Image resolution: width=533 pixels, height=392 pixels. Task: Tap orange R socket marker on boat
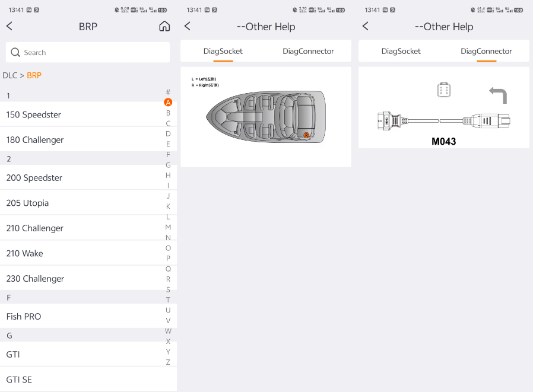tap(306, 135)
